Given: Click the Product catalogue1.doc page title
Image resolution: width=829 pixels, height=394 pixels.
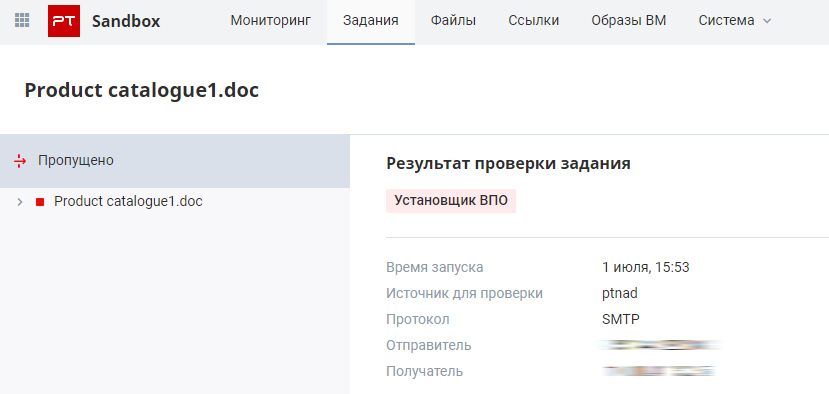Looking at the screenshot, I should (x=142, y=90).
